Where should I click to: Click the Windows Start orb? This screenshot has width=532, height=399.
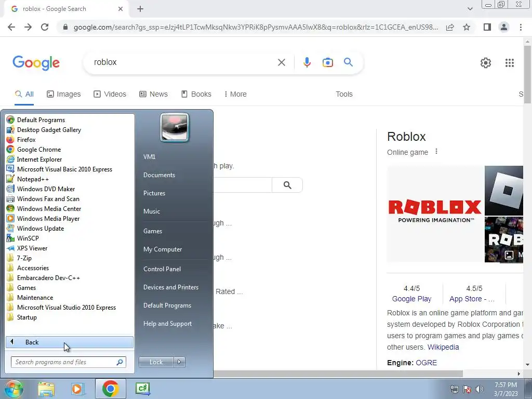click(14, 389)
